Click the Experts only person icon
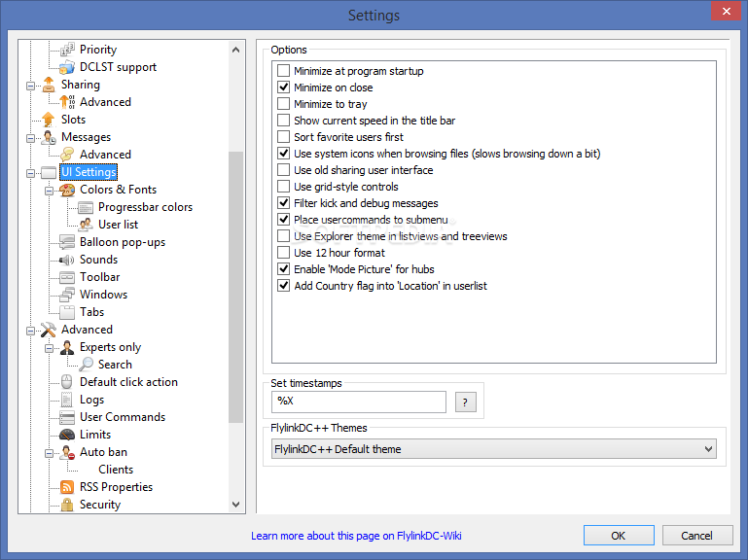 tap(67, 347)
